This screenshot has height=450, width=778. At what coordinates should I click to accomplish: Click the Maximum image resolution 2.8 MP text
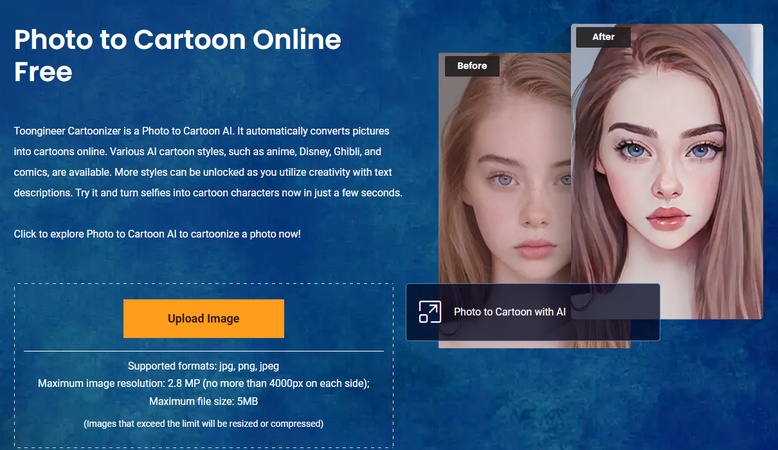(x=203, y=383)
